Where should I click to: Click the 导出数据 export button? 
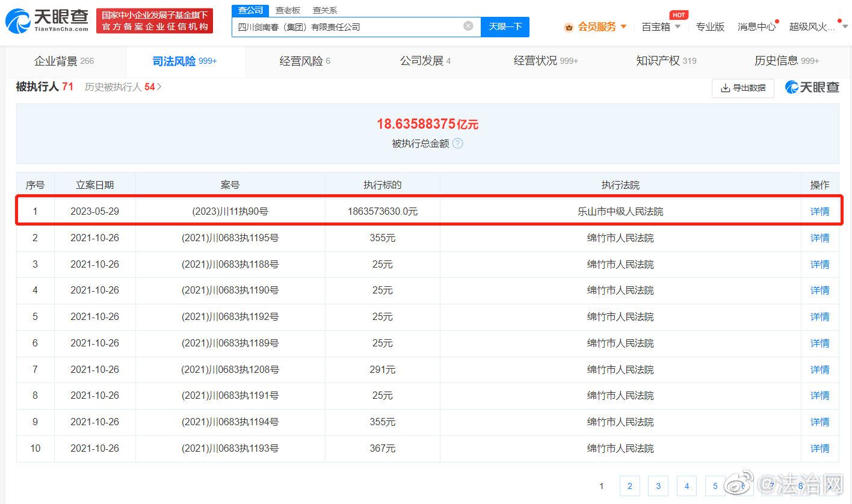pos(743,88)
